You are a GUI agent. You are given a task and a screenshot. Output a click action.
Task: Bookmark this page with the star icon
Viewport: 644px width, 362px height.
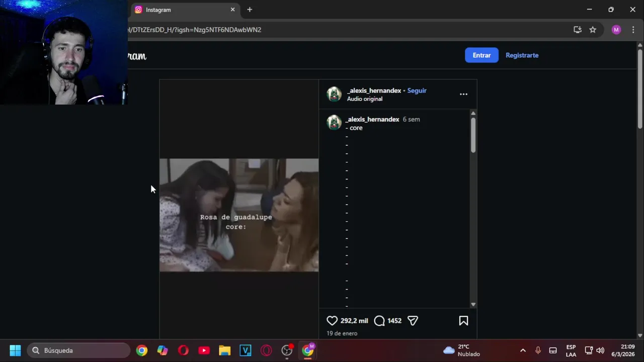point(593,30)
